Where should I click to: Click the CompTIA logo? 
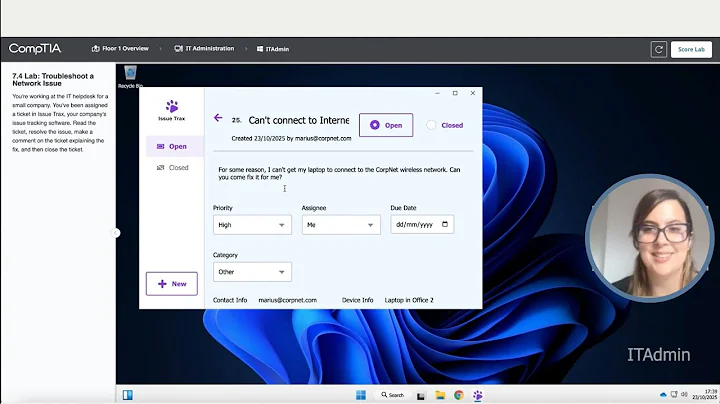[x=35, y=48]
